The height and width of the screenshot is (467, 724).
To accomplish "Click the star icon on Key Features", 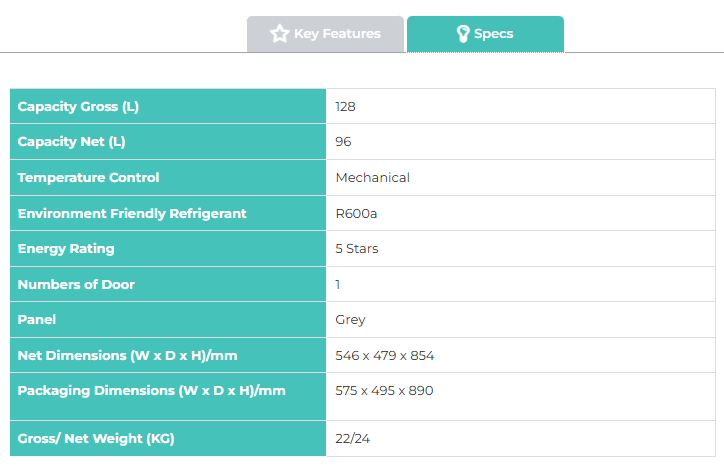I will tap(279, 34).
